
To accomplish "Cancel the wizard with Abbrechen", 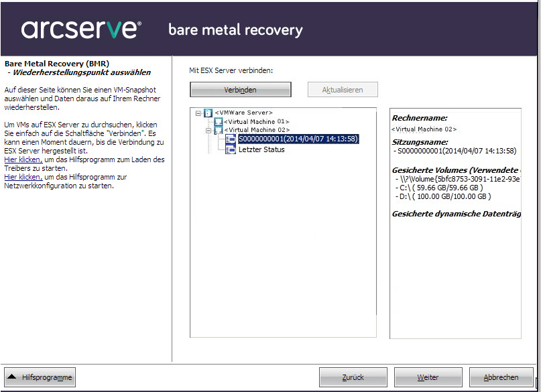I will click(501, 378).
